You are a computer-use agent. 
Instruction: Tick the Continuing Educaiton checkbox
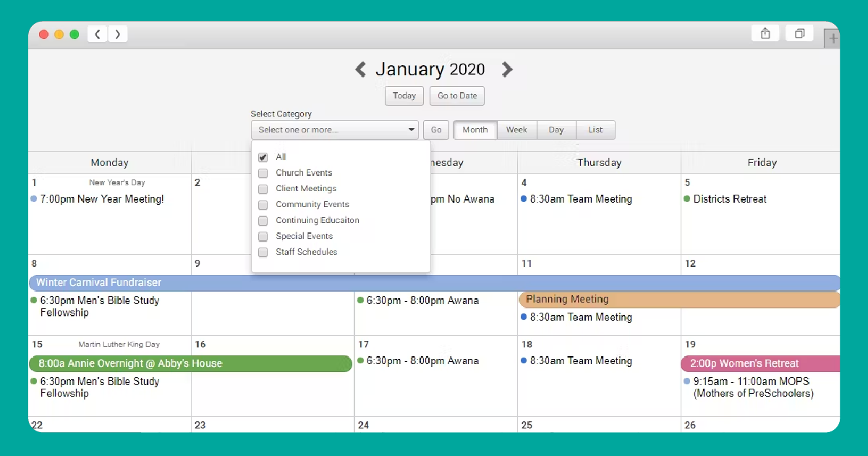[263, 221]
